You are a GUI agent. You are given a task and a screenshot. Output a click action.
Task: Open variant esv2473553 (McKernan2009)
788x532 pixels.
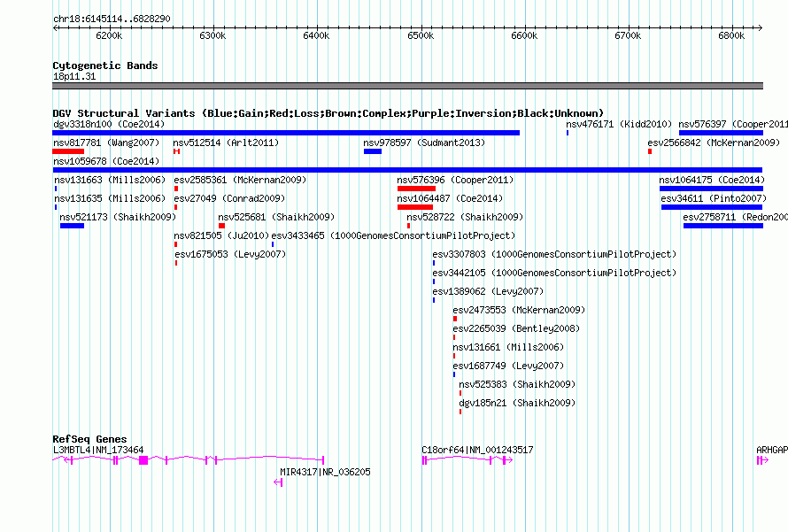(519, 310)
